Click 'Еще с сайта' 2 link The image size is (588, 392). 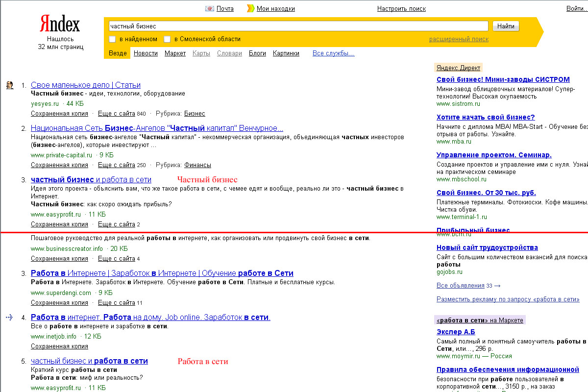(117, 224)
